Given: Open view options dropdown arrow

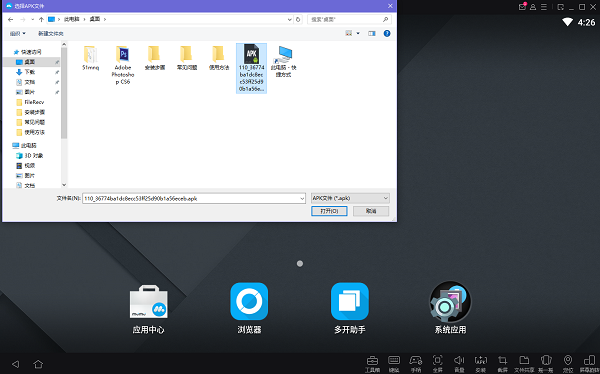Looking at the screenshot, I should coord(358,33).
